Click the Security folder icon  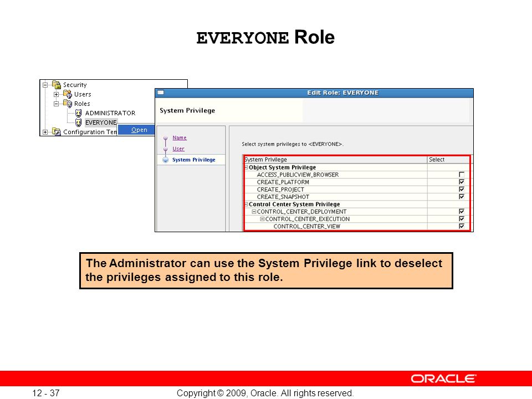click(57, 84)
